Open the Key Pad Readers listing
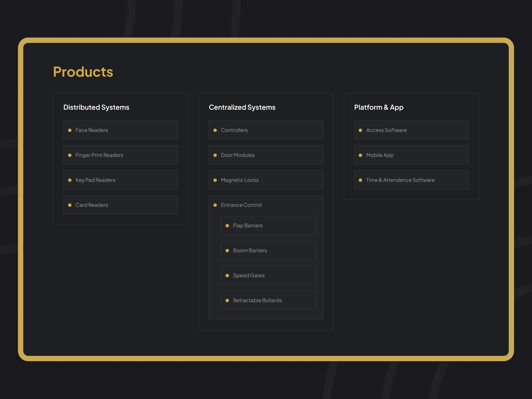 95,180
